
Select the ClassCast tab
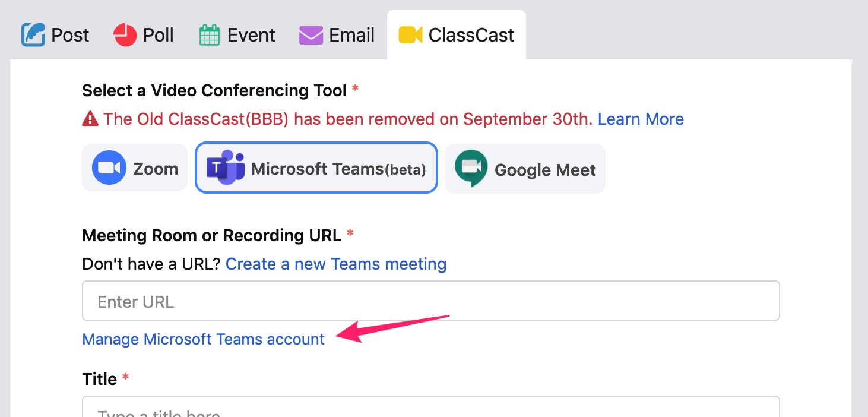[457, 35]
